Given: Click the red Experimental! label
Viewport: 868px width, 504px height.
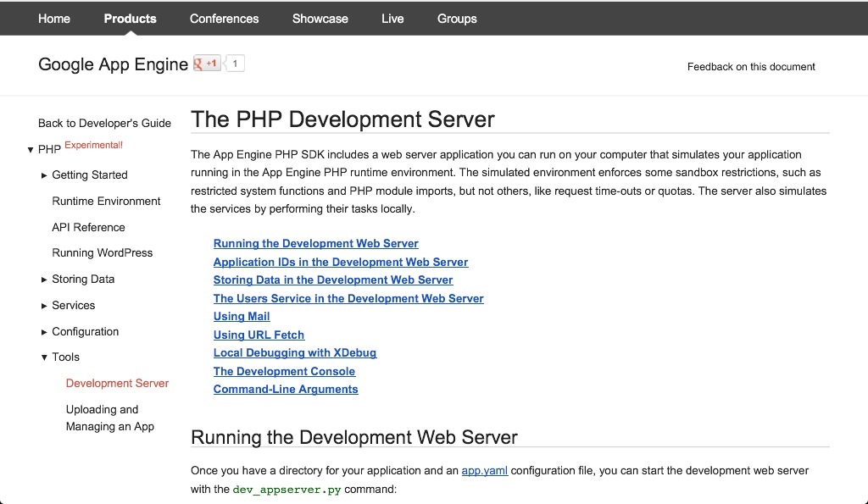Looking at the screenshot, I should [93, 145].
